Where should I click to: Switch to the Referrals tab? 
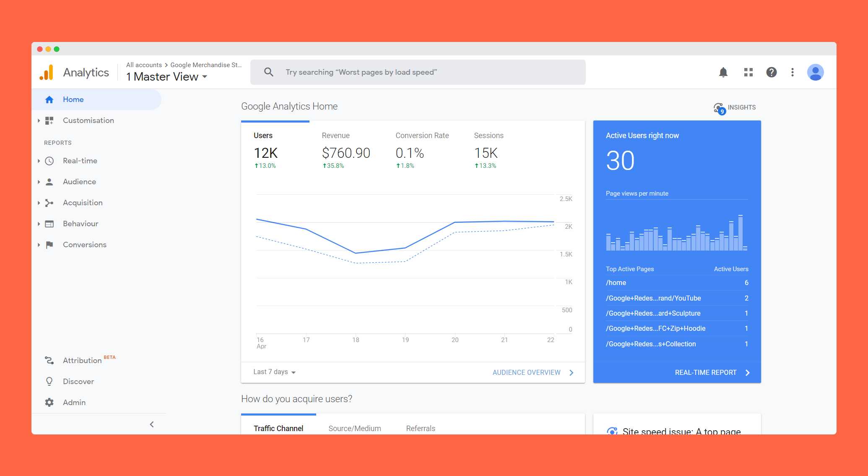421,428
